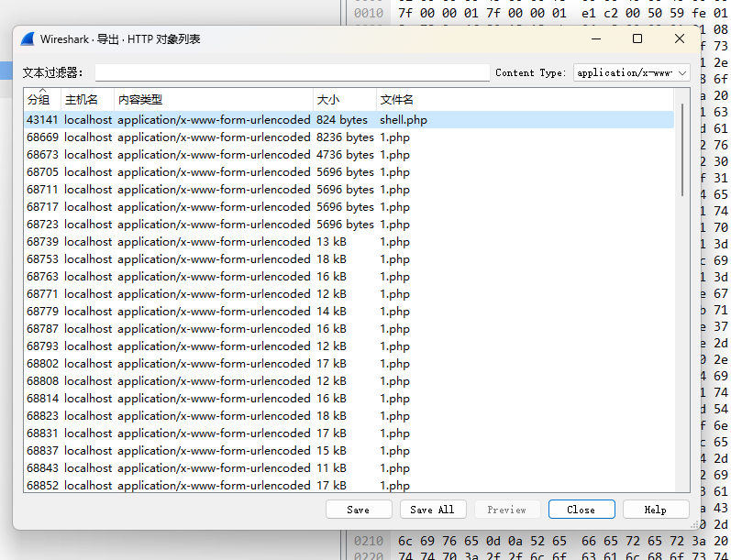This screenshot has height=560, width=731.
Task: Click the object list vertical scrollbar thumb
Action: [x=682, y=149]
